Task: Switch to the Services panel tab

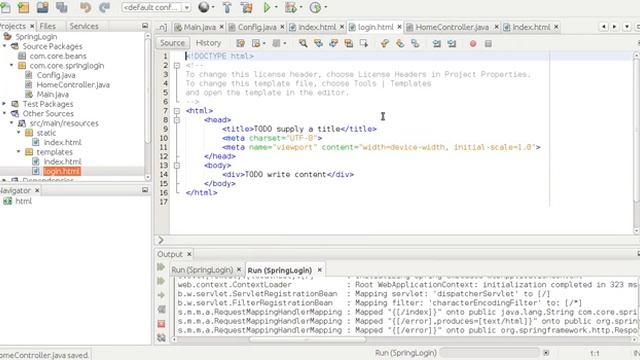Action: (x=84, y=26)
